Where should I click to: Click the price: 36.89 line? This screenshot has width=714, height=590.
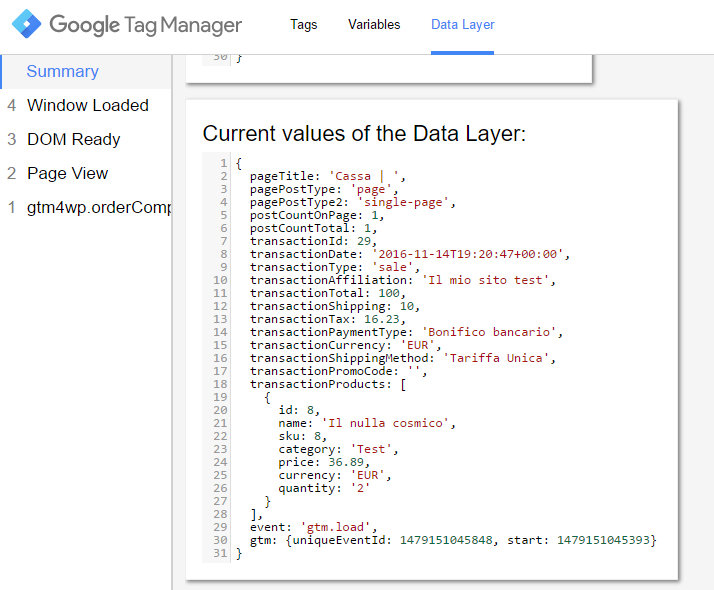click(x=324, y=462)
